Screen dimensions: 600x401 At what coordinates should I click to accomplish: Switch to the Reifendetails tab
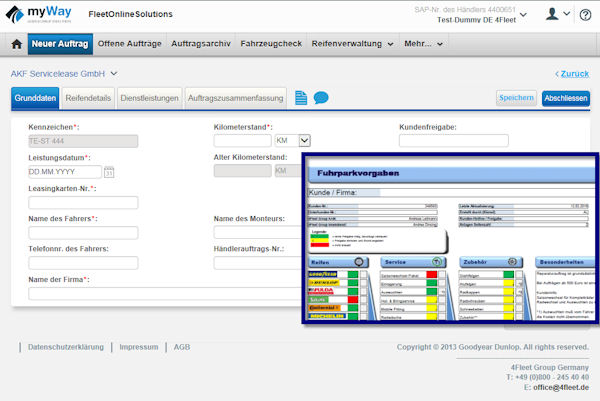[x=88, y=98]
